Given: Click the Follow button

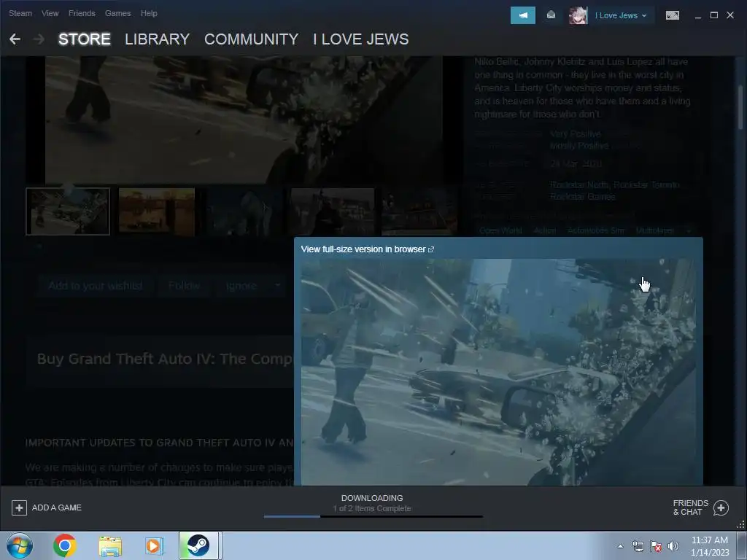Looking at the screenshot, I should point(184,286).
